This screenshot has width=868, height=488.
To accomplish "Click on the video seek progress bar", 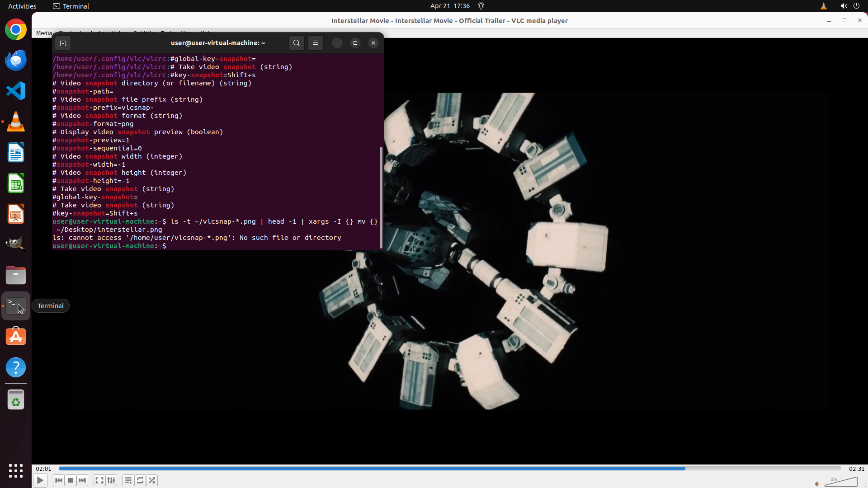I will tap(450, 469).
